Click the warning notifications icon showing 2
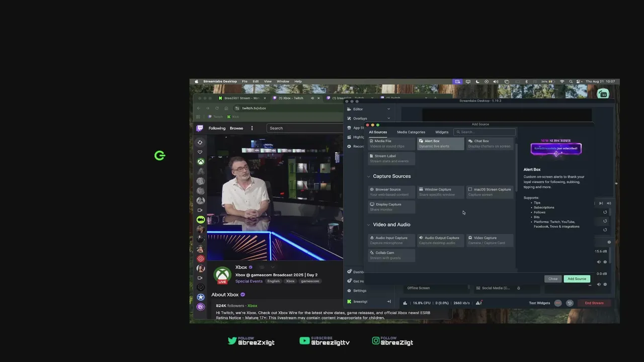The image size is (644, 362). point(479,303)
